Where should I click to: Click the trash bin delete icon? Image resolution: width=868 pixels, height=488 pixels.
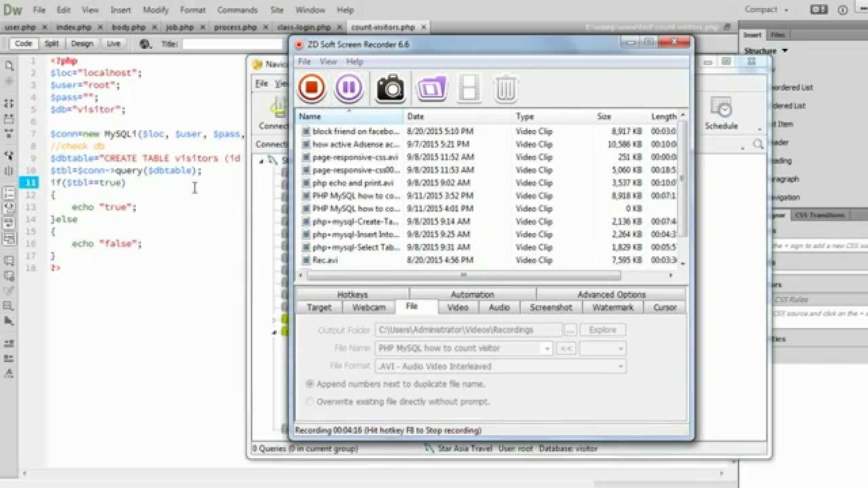(x=506, y=89)
